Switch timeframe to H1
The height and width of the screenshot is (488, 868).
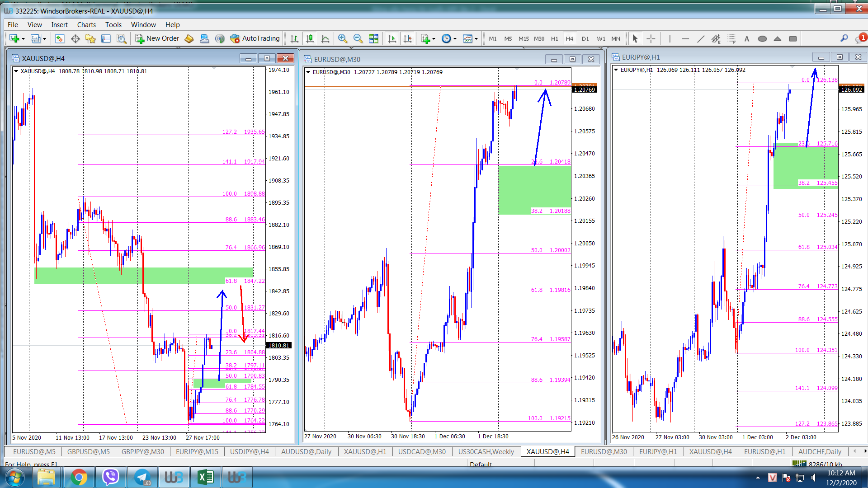555,39
